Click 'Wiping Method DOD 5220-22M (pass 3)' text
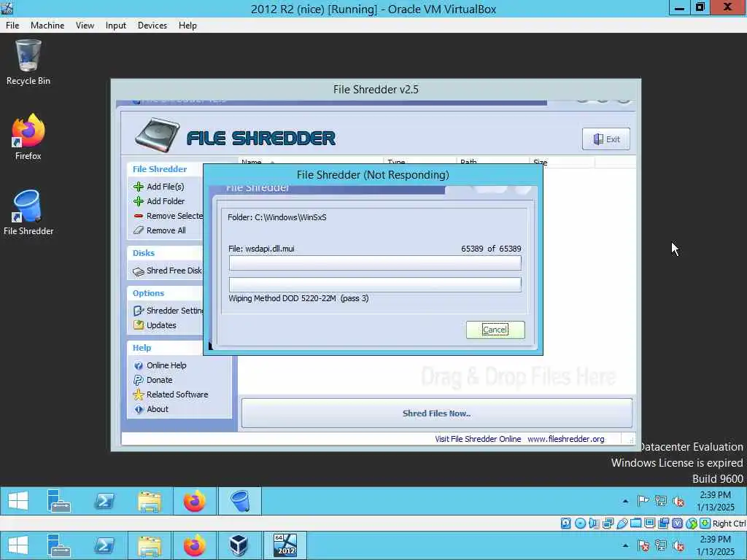747x560 pixels. 298,298
